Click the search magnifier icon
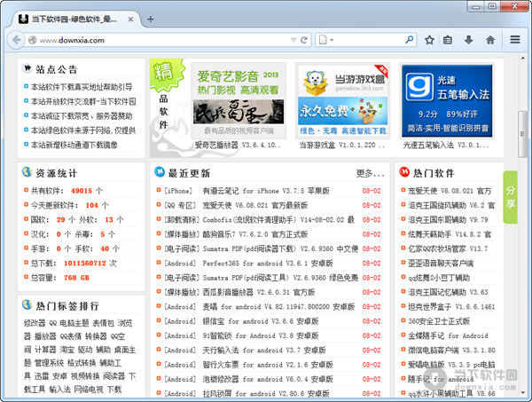 click(x=410, y=40)
